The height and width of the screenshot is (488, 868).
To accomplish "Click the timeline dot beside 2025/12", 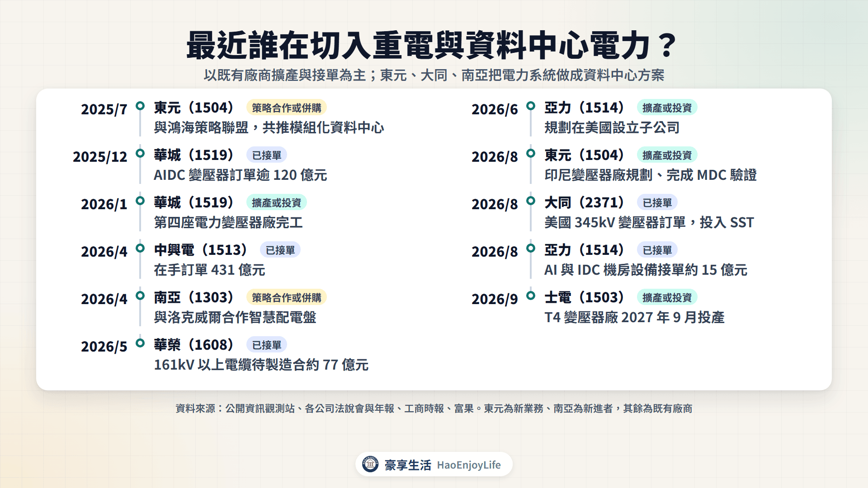I will tap(140, 153).
